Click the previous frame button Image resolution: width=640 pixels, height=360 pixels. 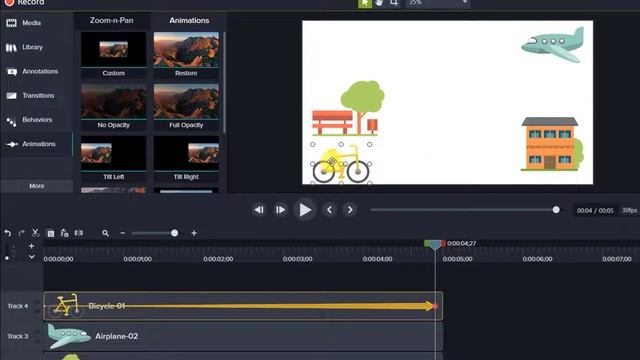259,210
